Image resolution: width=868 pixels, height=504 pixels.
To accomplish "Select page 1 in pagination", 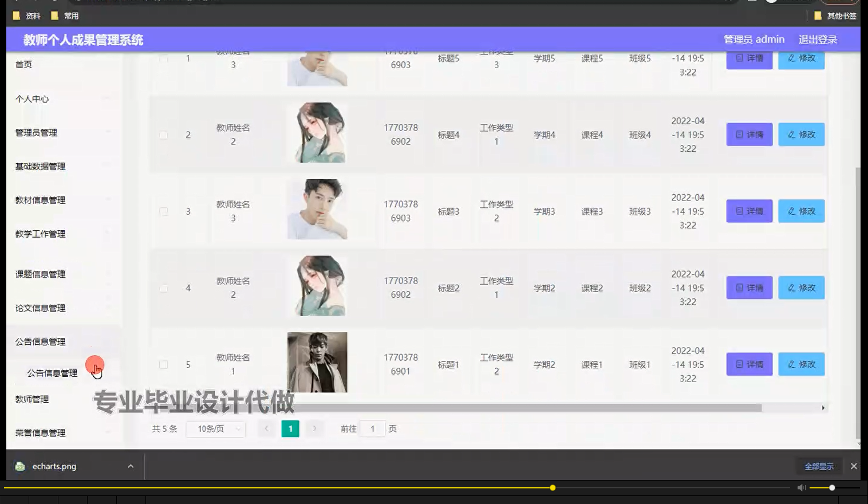I will tap(290, 428).
